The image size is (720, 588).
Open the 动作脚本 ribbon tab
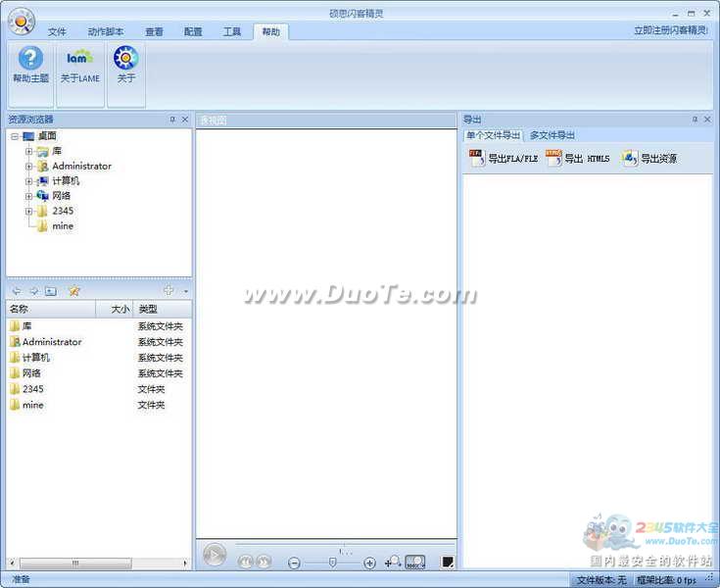click(106, 31)
